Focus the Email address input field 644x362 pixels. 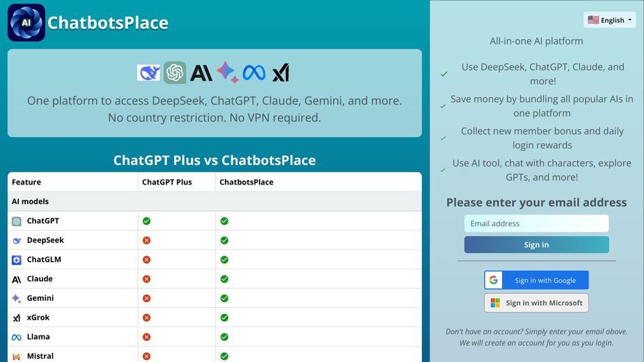536,223
